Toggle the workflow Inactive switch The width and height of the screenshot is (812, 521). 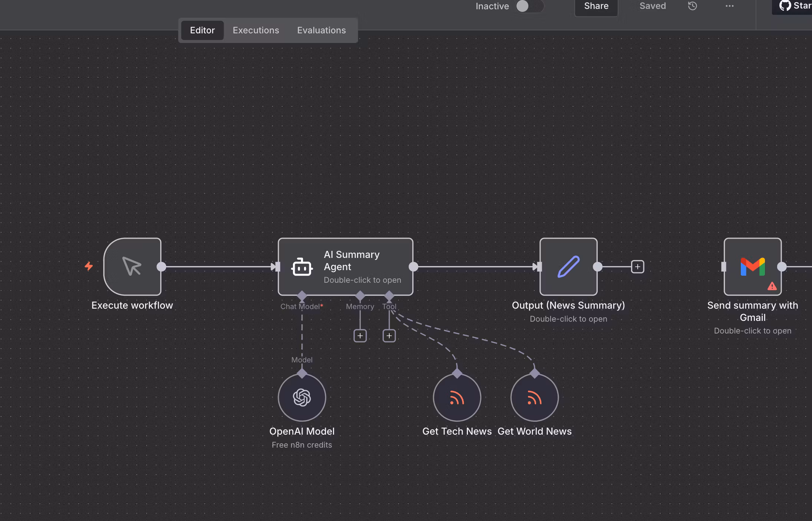click(x=529, y=6)
